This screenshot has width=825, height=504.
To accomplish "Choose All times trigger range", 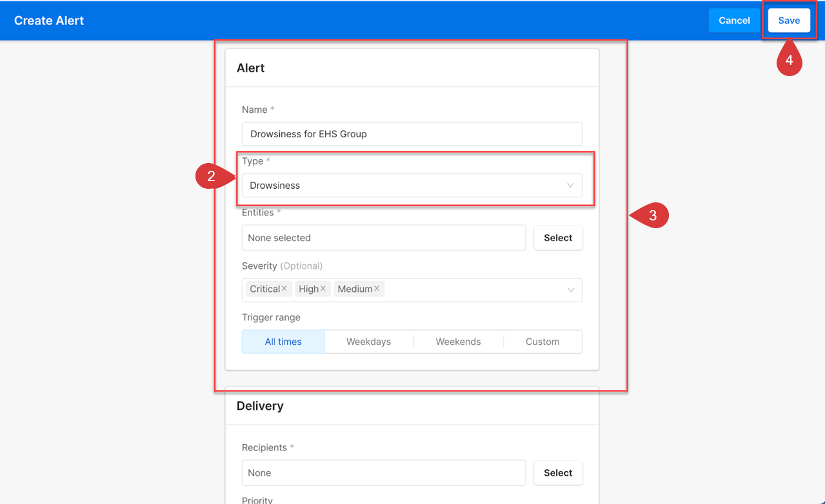I will pyautogui.click(x=283, y=342).
